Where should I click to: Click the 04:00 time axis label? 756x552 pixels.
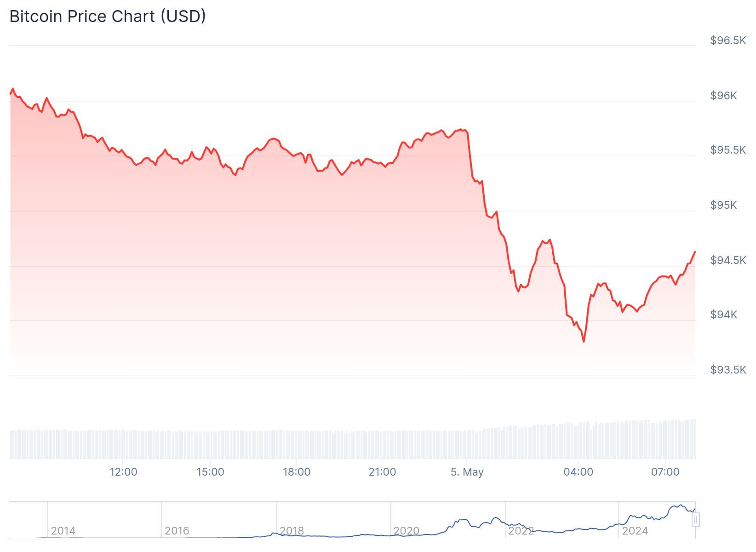(578, 472)
